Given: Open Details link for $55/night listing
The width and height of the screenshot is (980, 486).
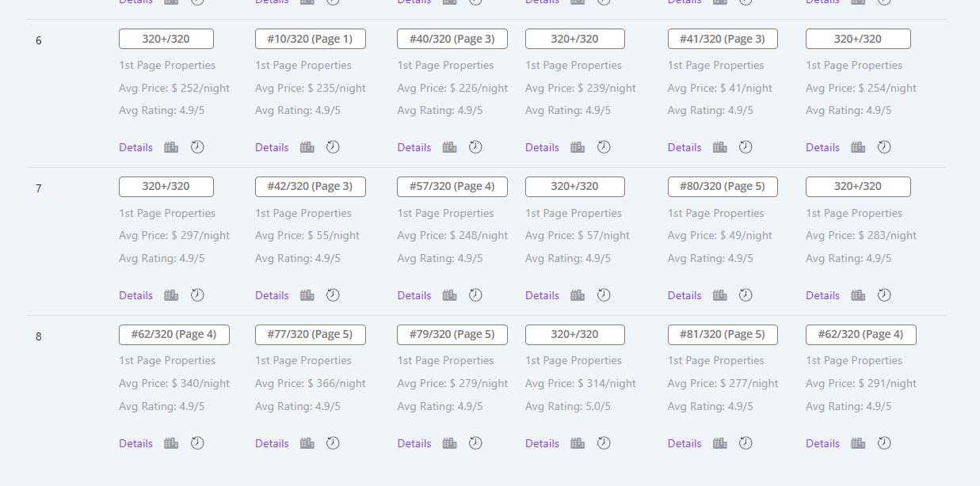Looking at the screenshot, I should click(272, 295).
